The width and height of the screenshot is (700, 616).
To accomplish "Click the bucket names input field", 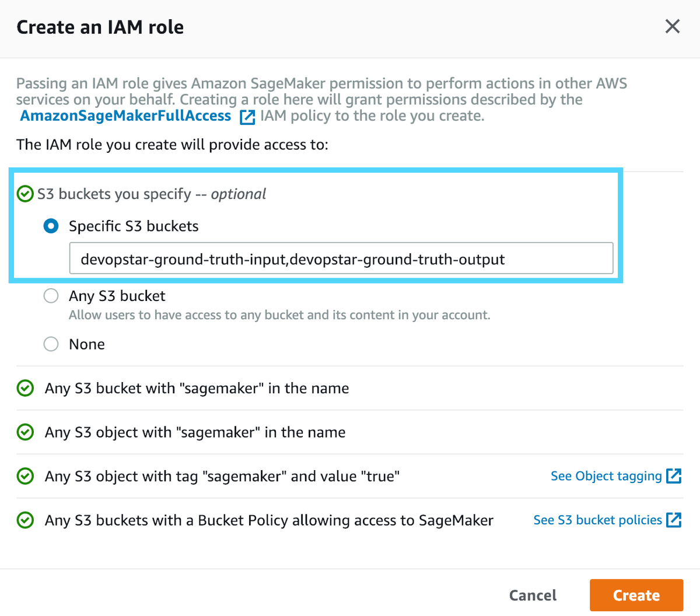I will click(341, 258).
